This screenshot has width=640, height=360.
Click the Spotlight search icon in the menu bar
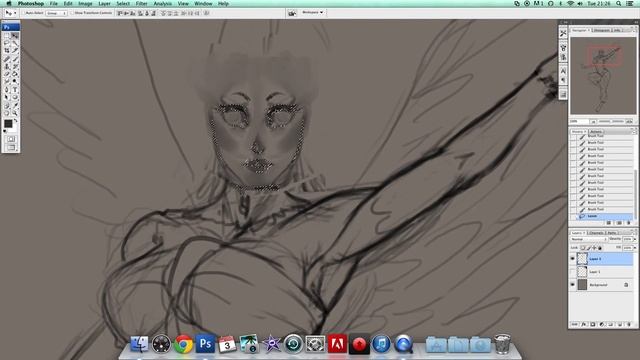point(619,3)
